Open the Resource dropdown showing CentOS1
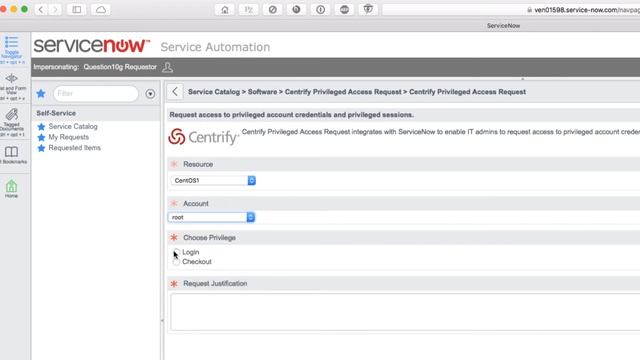Viewport: 640px width, 360px height. tap(213, 180)
